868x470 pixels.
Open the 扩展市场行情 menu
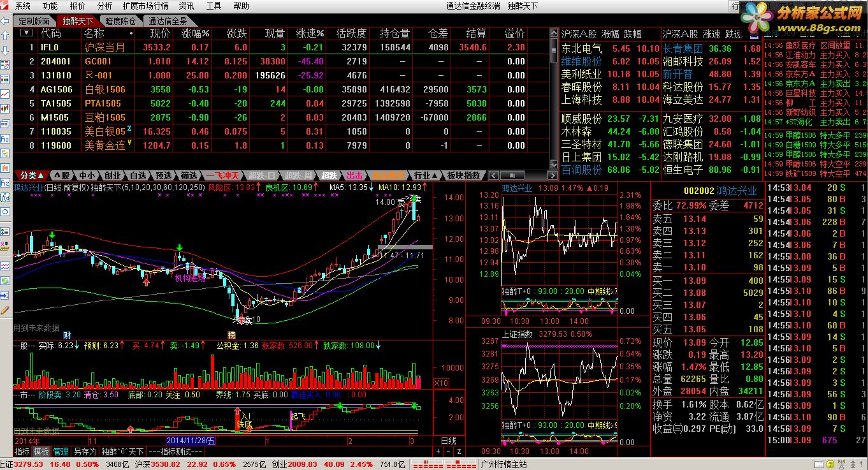(145, 6)
